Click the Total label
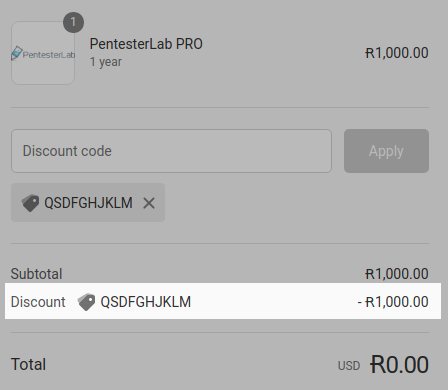Viewport: 448px width, 390px height. click(x=28, y=364)
